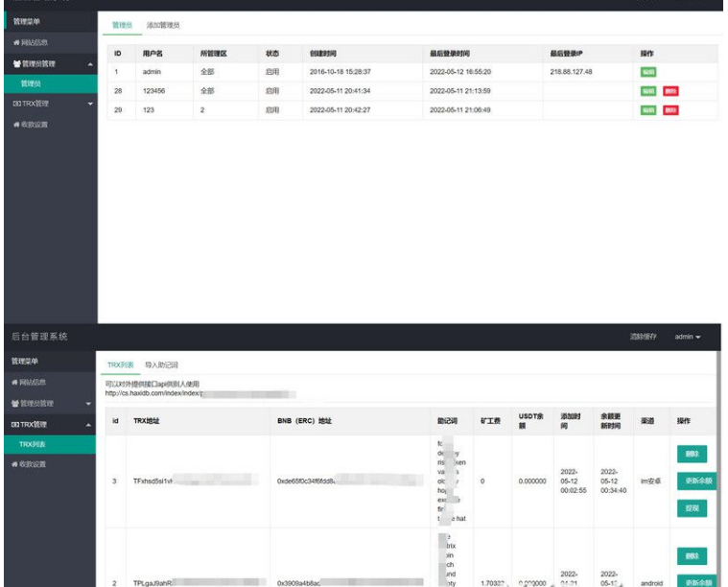The height and width of the screenshot is (587, 728).
Task: Click the 收款设置 icon in the upper sidebar
Action: (x=14, y=124)
